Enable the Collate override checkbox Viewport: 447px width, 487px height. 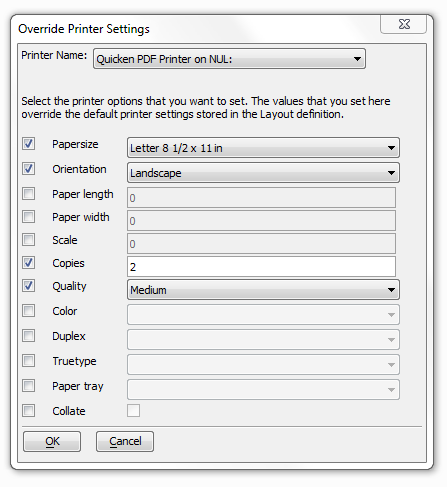(28, 411)
